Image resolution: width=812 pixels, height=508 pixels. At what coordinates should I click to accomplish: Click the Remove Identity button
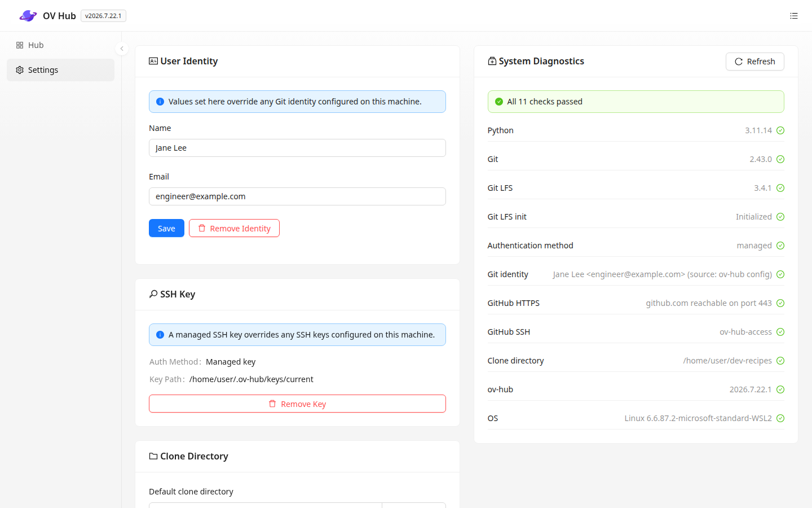tap(234, 228)
